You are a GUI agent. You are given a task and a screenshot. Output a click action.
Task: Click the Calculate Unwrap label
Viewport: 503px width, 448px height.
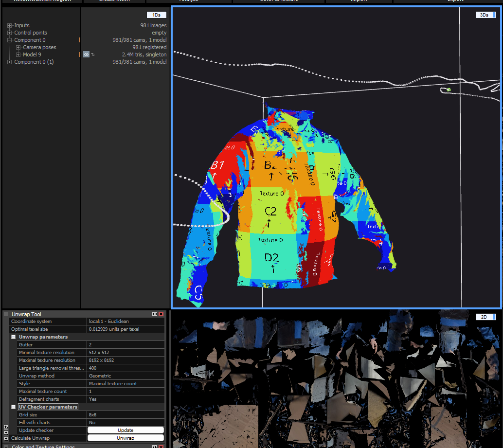click(31, 438)
